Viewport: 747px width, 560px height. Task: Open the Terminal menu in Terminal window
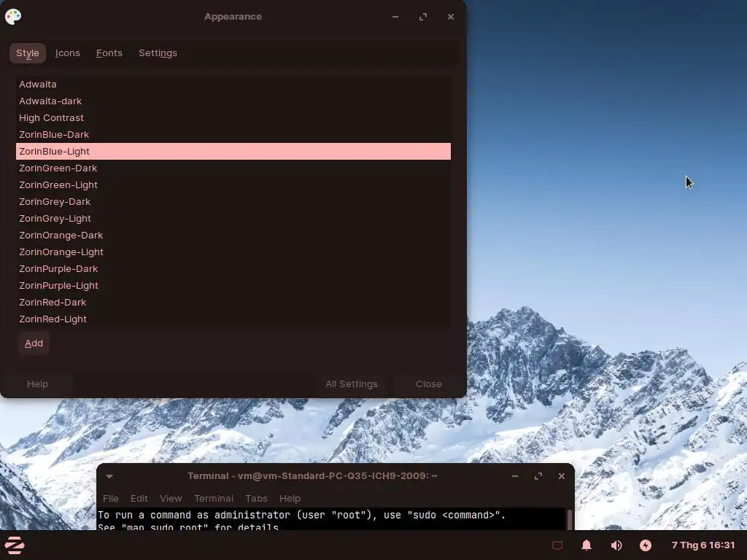[214, 498]
